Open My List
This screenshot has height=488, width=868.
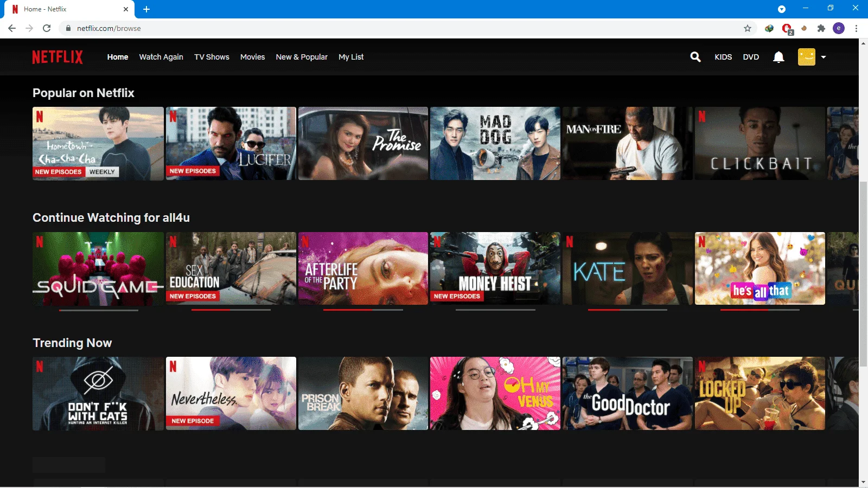pyautogui.click(x=351, y=57)
